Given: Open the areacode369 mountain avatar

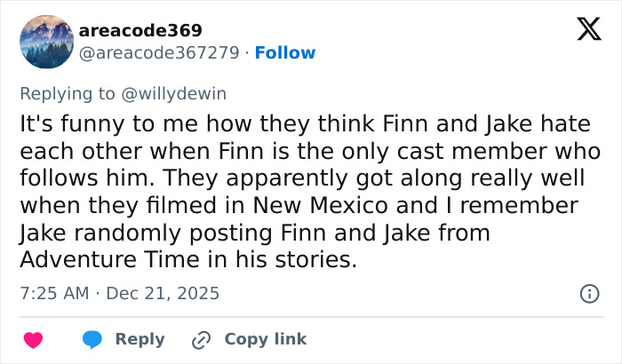Looking at the screenshot, I should click(45, 41).
